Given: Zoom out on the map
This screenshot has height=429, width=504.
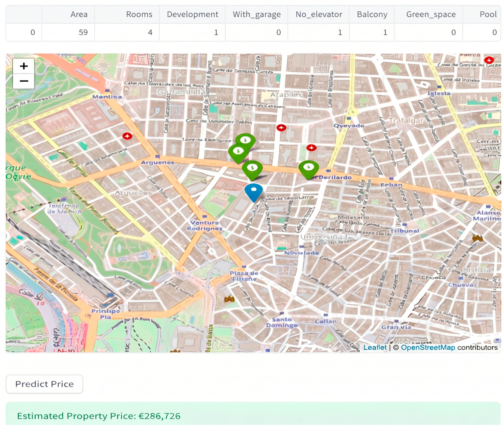Looking at the screenshot, I should (24, 81).
